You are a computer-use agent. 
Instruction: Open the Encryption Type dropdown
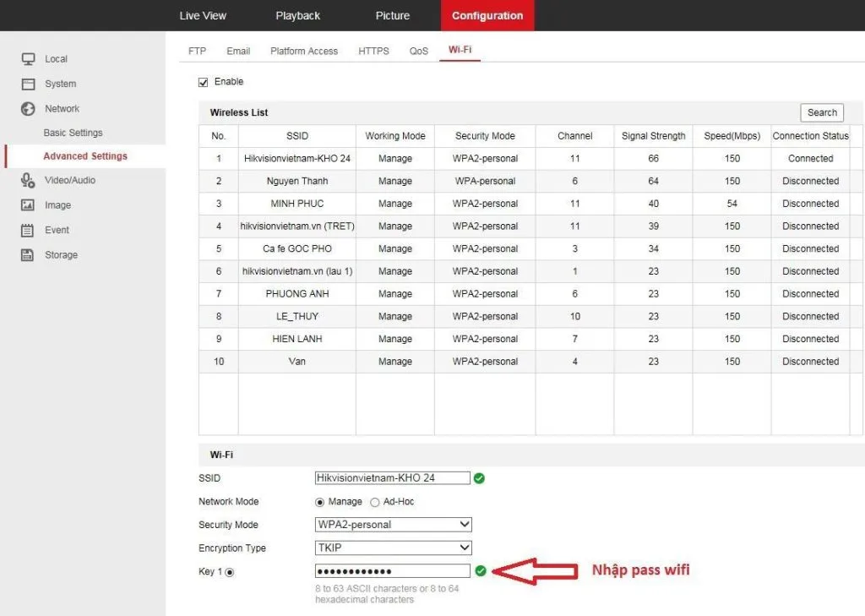pos(393,548)
